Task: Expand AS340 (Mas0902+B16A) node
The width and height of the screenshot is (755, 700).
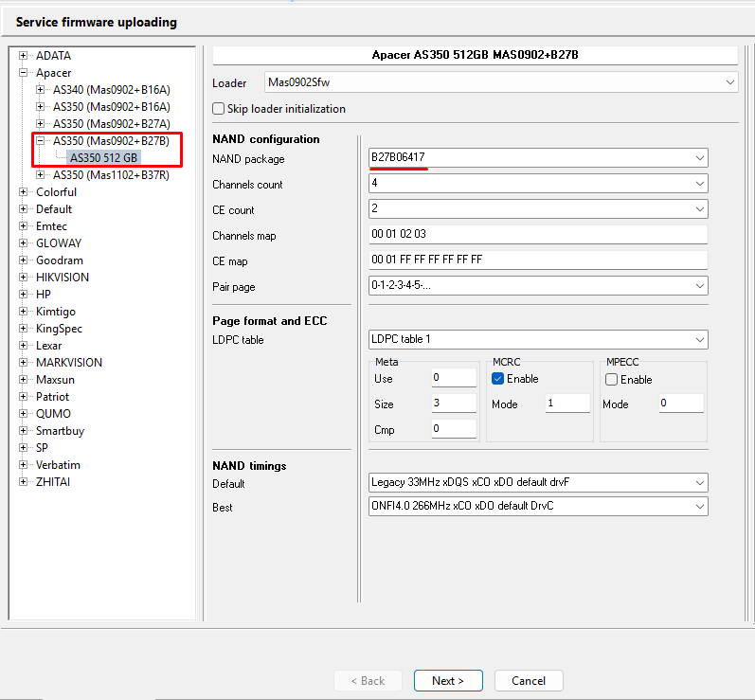Action: pyautogui.click(x=40, y=90)
